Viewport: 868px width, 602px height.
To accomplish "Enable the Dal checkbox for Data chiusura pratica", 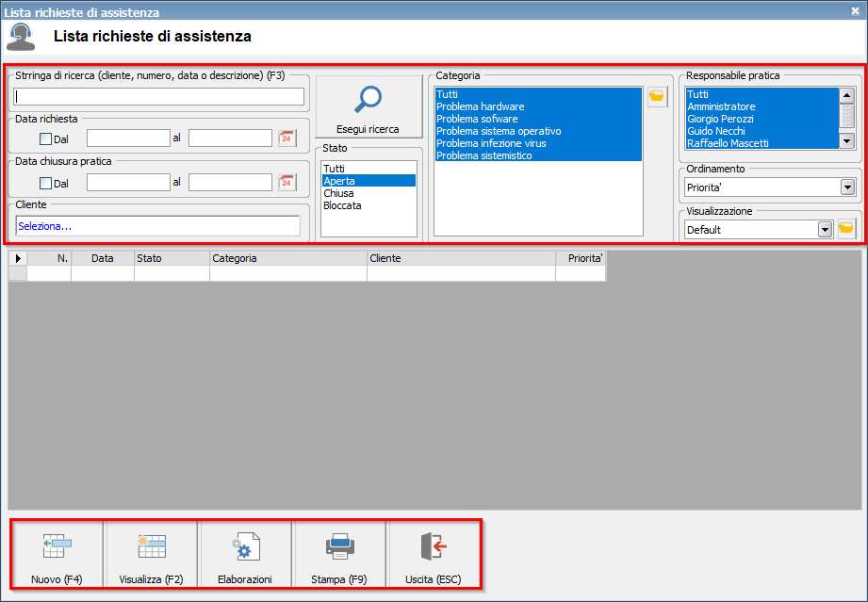I will [46, 183].
